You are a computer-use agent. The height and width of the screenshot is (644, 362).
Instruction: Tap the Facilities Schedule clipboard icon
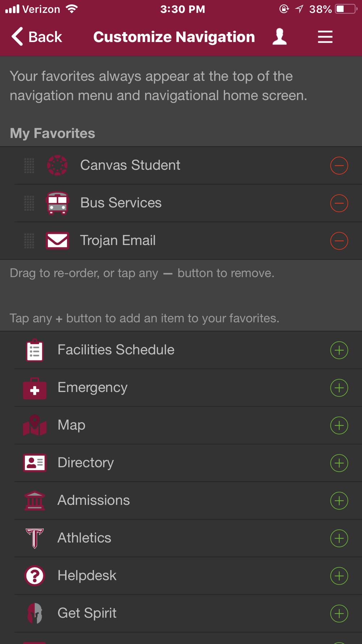(35, 350)
